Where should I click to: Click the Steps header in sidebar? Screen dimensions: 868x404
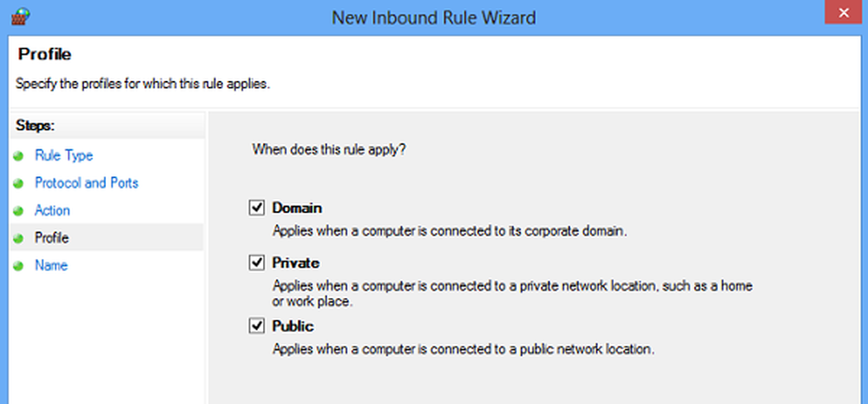(36, 126)
